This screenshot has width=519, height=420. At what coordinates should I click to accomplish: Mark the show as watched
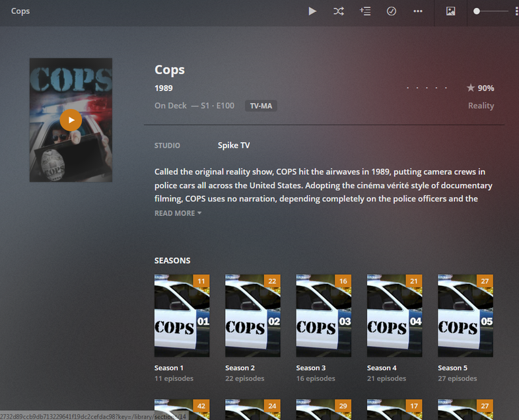(x=392, y=11)
